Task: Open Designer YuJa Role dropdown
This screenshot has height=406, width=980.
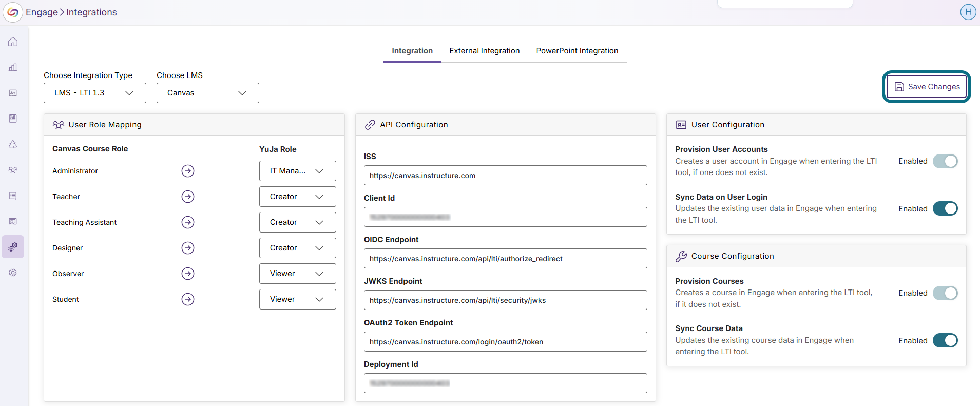Action: 298,248
